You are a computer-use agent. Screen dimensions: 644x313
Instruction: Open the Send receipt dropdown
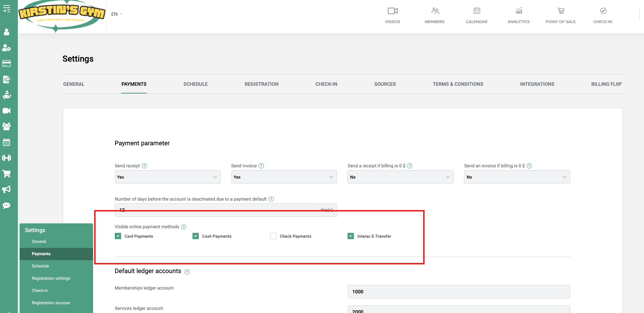[168, 177]
